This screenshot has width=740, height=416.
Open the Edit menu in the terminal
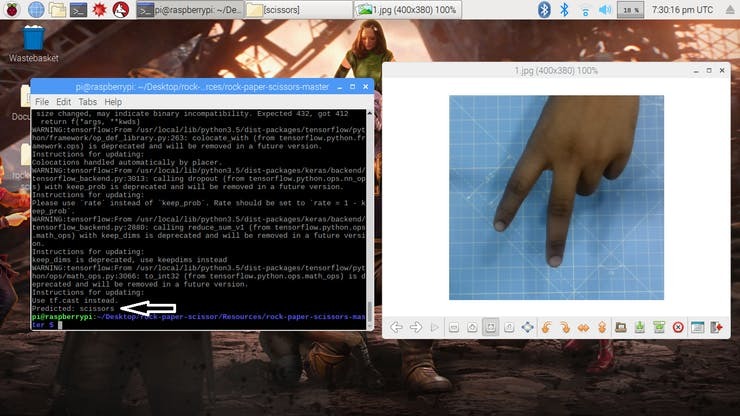63,102
